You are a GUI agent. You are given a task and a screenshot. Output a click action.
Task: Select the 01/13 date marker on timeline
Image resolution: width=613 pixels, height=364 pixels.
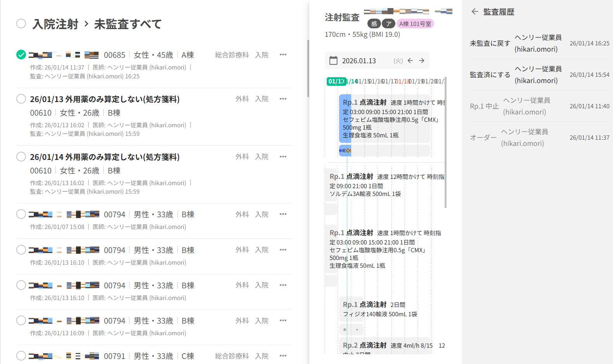coord(336,81)
